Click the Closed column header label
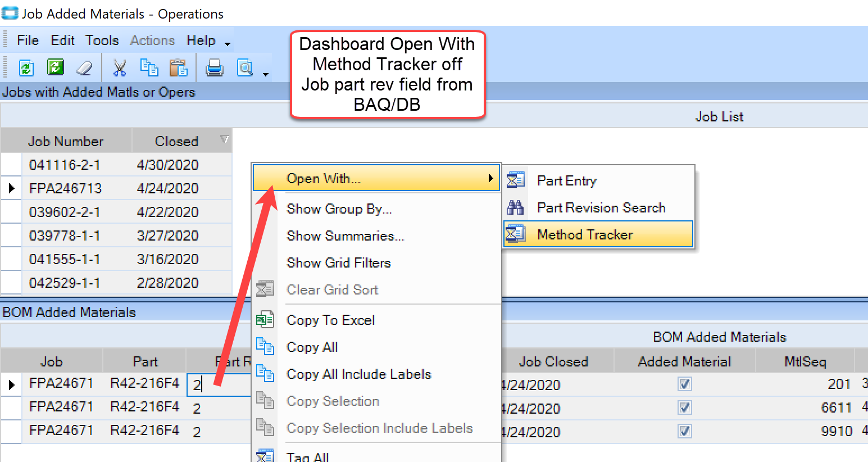This screenshot has width=868, height=462. click(x=176, y=141)
